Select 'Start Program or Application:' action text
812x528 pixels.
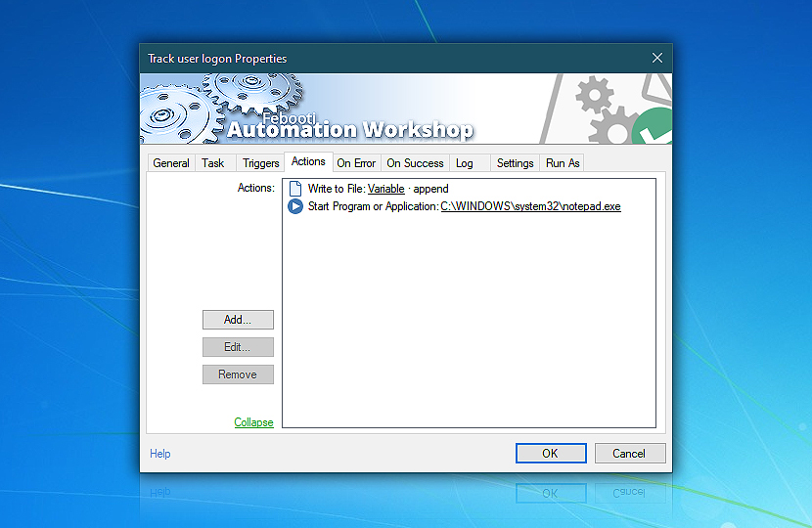[374, 206]
